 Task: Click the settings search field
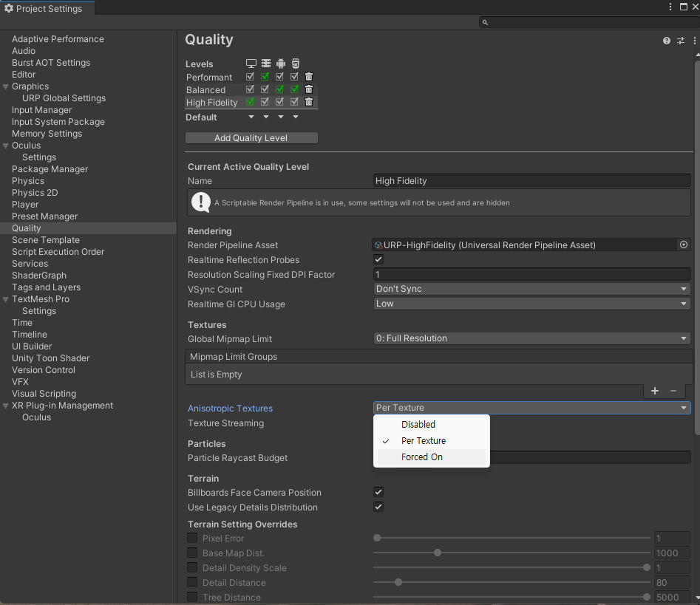[x=589, y=22]
